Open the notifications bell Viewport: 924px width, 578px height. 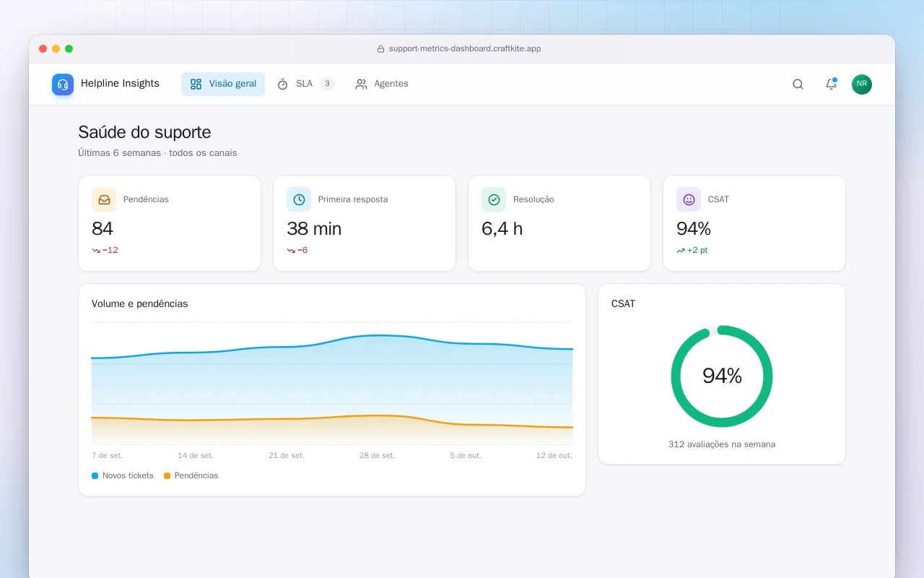(831, 85)
